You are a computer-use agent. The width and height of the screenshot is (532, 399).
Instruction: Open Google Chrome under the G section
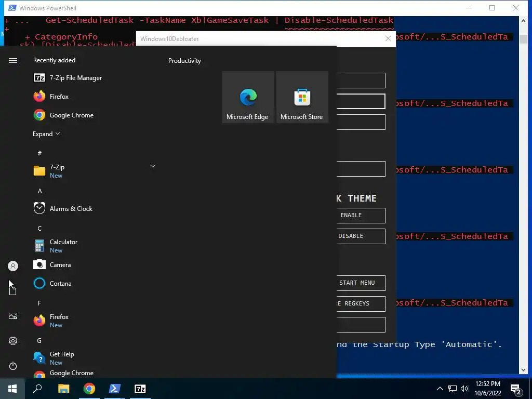[63, 373]
